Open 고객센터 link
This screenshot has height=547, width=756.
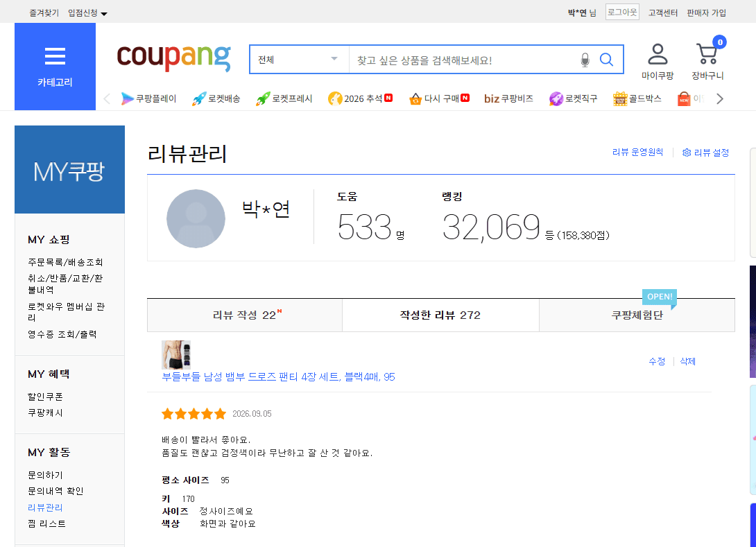point(663,13)
